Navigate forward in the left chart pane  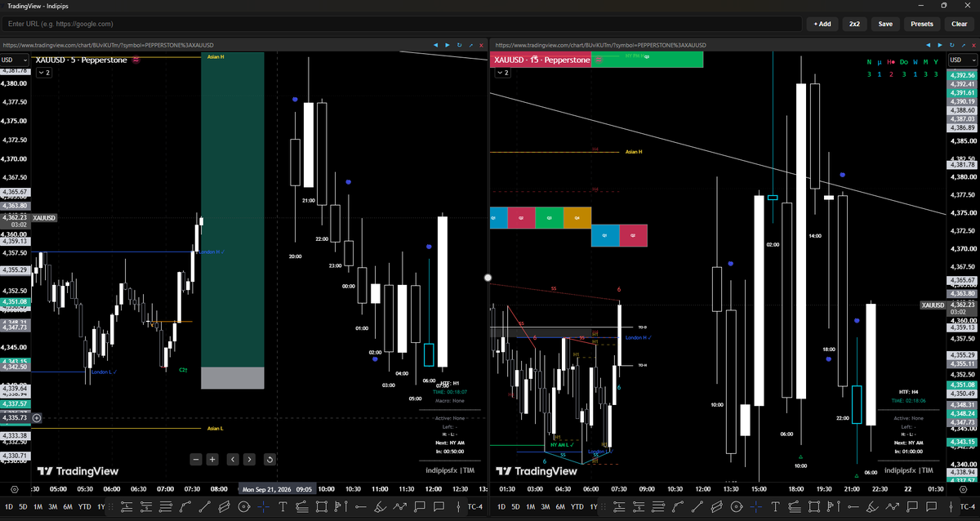(x=448, y=45)
